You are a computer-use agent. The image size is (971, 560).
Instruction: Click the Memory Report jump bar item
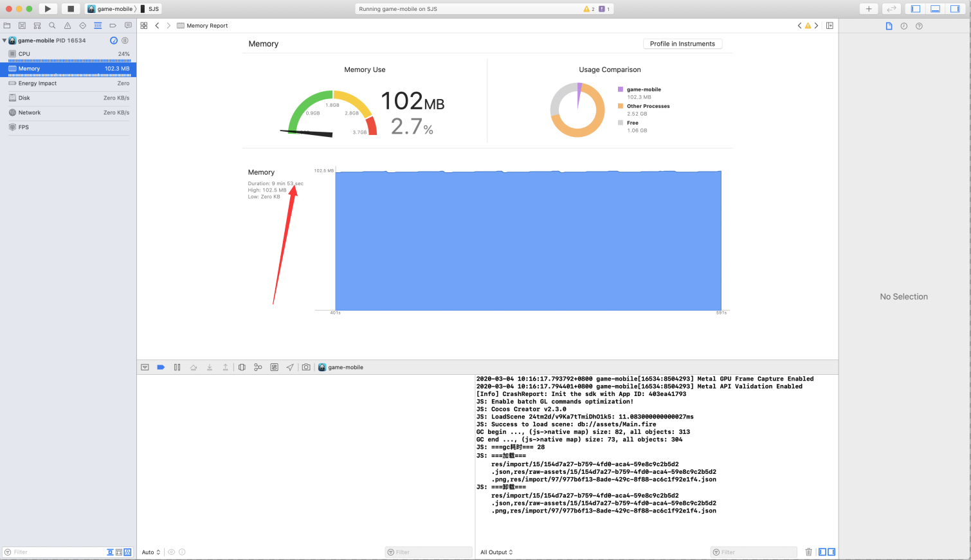(x=203, y=26)
